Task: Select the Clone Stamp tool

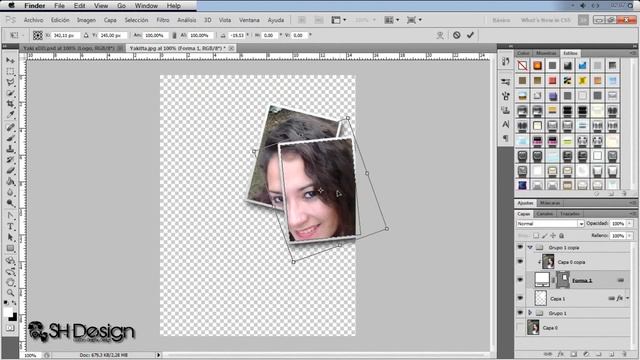Action: click(x=10, y=149)
